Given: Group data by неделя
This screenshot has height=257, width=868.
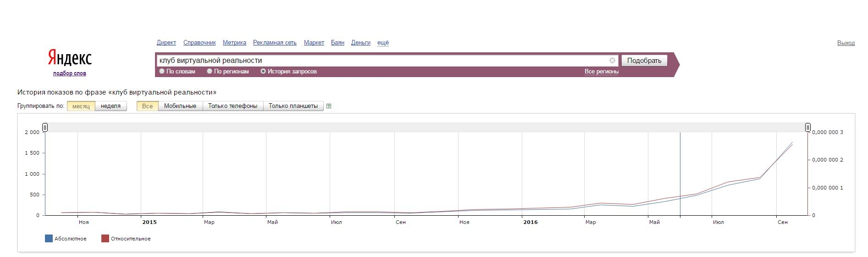Looking at the screenshot, I should coord(111,106).
